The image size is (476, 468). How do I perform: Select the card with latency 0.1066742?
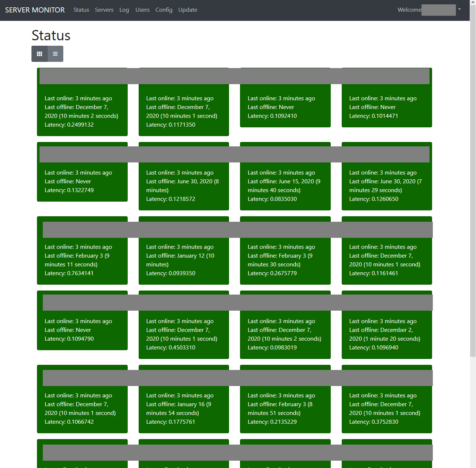click(82, 399)
